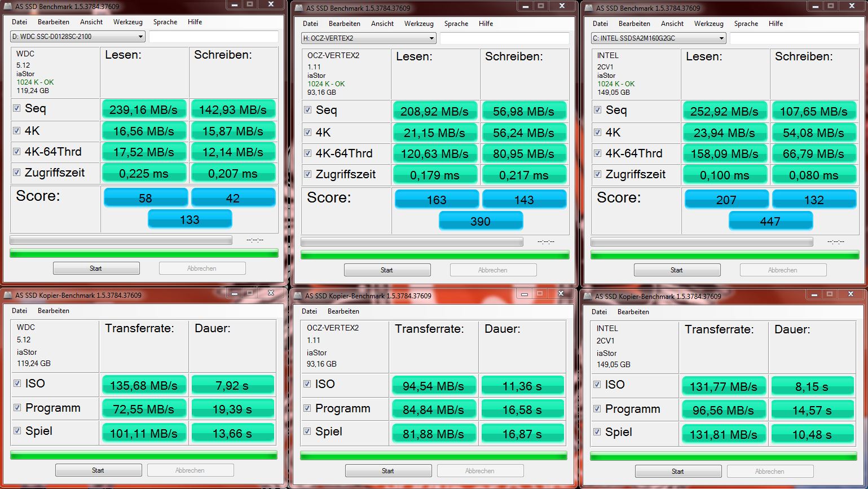Click WDC alignment status 1024 K - OK
The height and width of the screenshot is (489, 868).
tap(36, 82)
